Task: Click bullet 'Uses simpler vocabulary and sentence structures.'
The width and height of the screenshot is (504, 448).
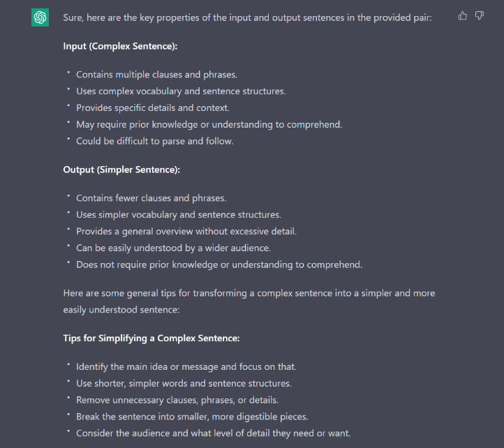Action: [x=178, y=215]
